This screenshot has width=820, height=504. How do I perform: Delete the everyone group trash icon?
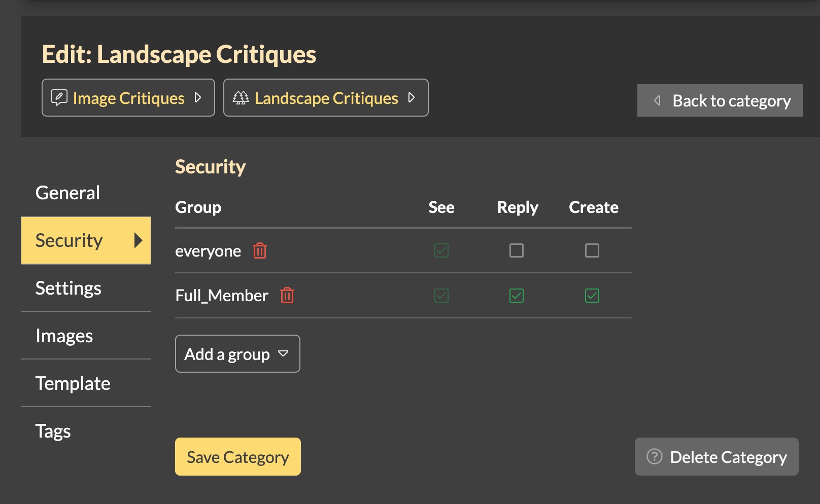click(x=260, y=250)
